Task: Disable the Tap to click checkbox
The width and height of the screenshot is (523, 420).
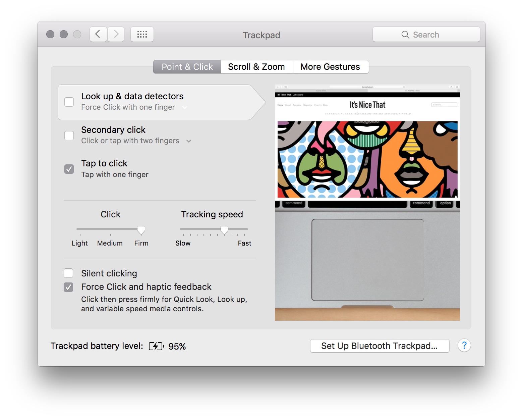Action: tap(69, 169)
